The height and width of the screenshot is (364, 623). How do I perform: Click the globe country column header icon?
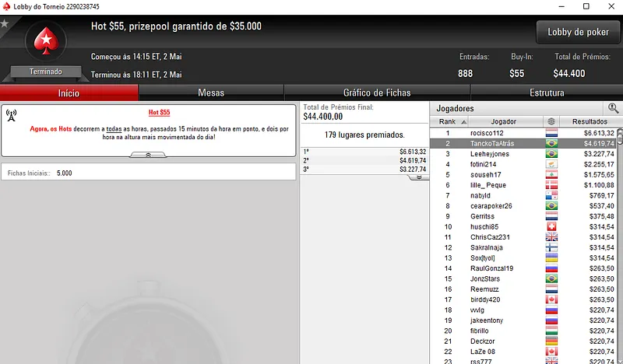[x=551, y=121]
